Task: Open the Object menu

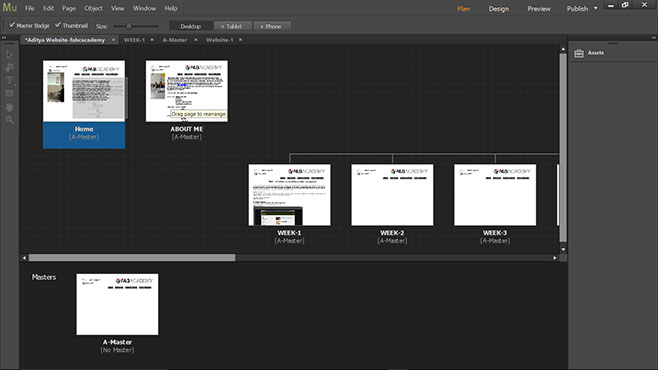Action: pos(93,8)
